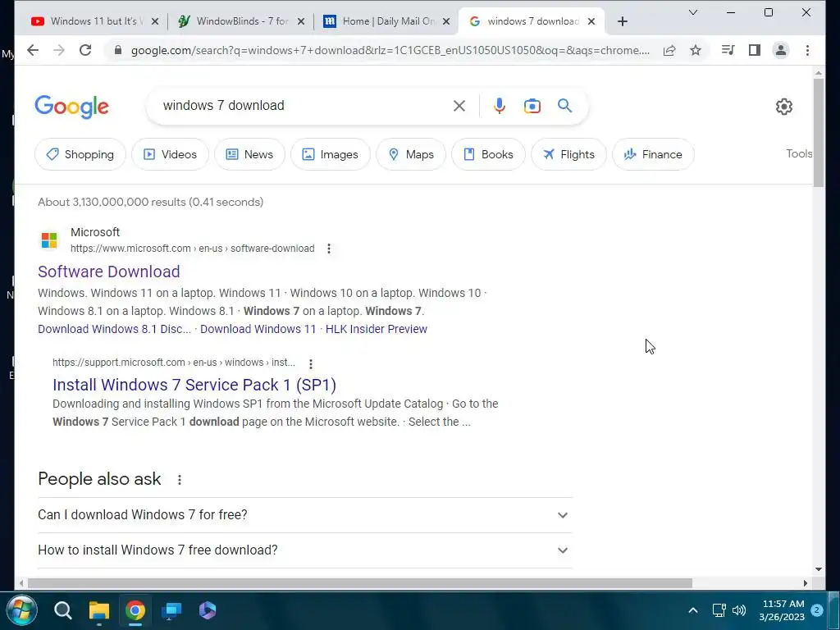
Task: Open the monitors app on taskbar
Action: point(171,610)
